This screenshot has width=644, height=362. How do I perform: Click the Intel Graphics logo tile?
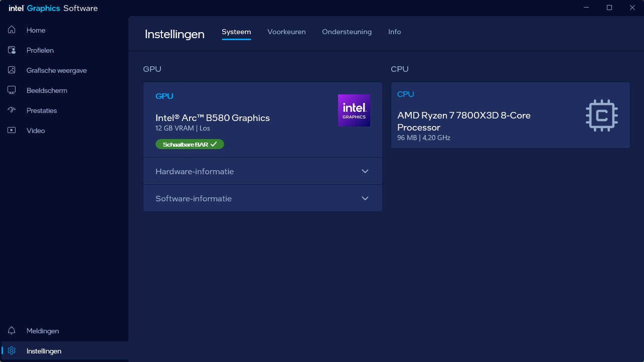coord(354,110)
